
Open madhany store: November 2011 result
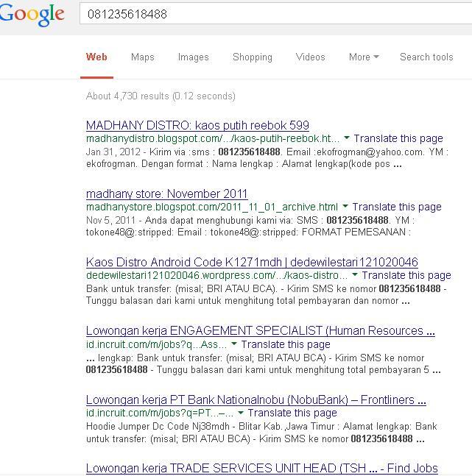click(x=167, y=193)
